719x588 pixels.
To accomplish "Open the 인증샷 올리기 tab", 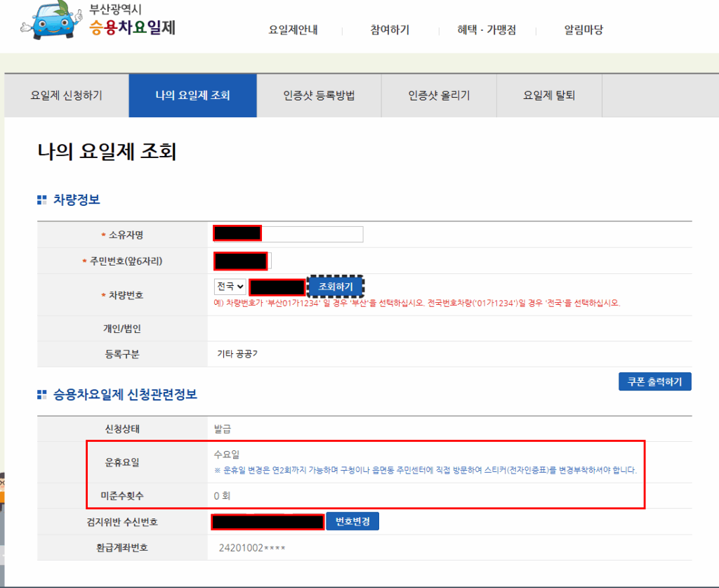I will pyautogui.click(x=438, y=96).
